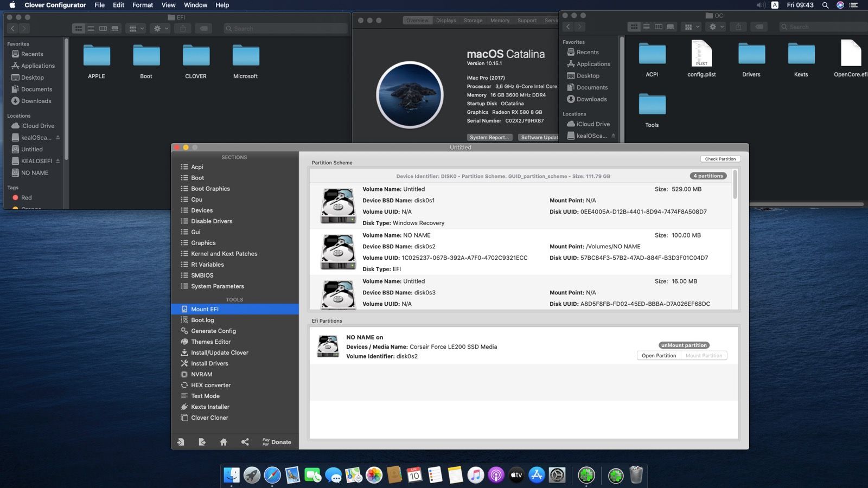This screenshot has width=868, height=488.
Task: Open the Format menu in the menu bar
Action: pyautogui.click(x=143, y=5)
